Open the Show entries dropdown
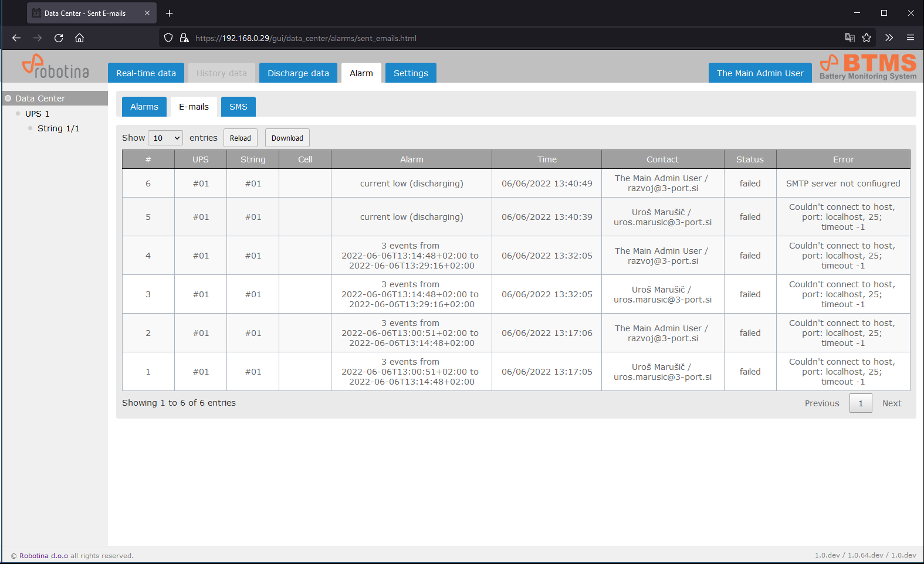This screenshot has height=564, width=924. pyautogui.click(x=165, y=138)
